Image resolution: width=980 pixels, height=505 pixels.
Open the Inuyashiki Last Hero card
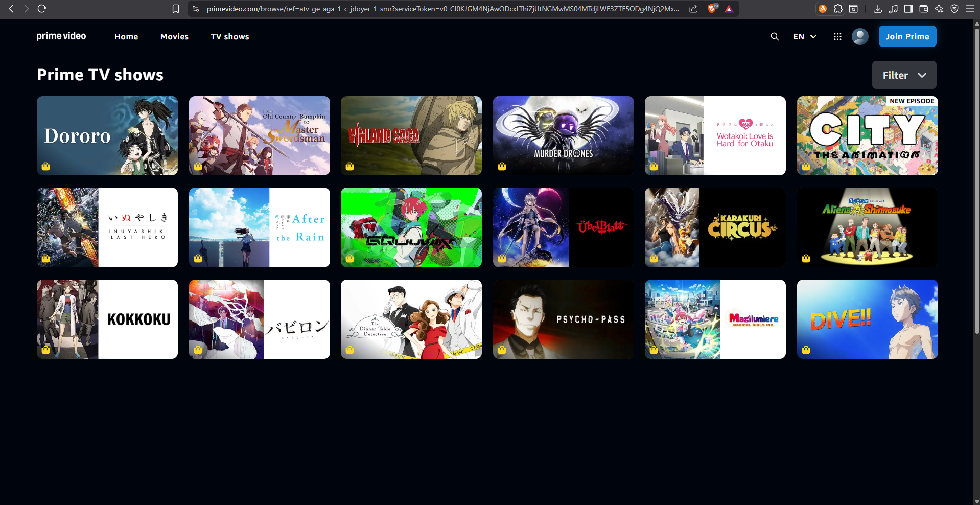(x=107, y=227)
